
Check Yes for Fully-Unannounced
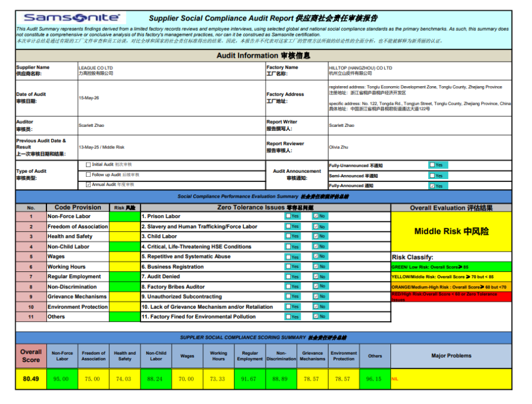(432, 165)
